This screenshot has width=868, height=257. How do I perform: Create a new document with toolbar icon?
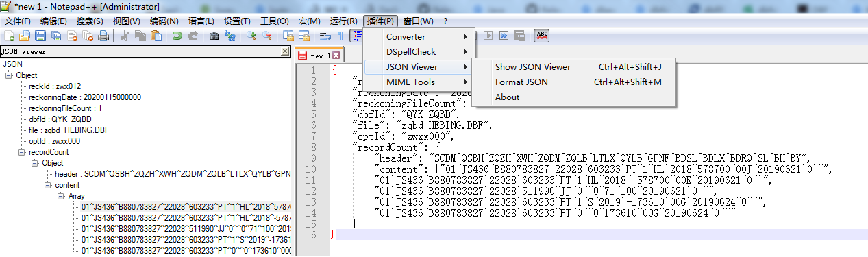pyautogui.click(x=9, y=36)
